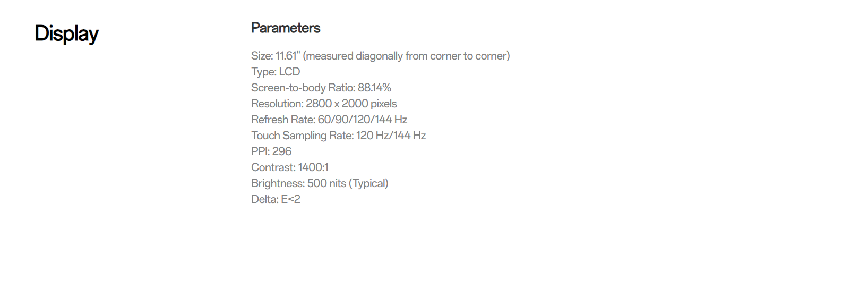
Task: Click the Refresh Rate label
Action: [x=283, y=120]
